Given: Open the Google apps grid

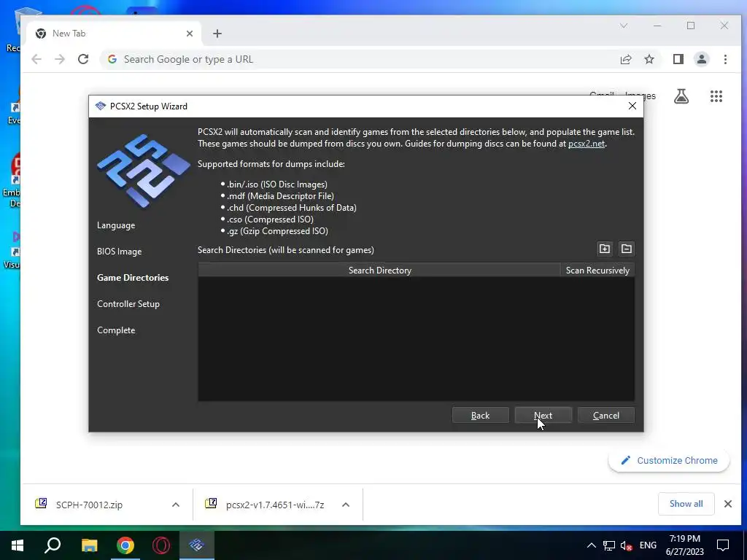Looking at the screenshot, I should pos(716,96).
